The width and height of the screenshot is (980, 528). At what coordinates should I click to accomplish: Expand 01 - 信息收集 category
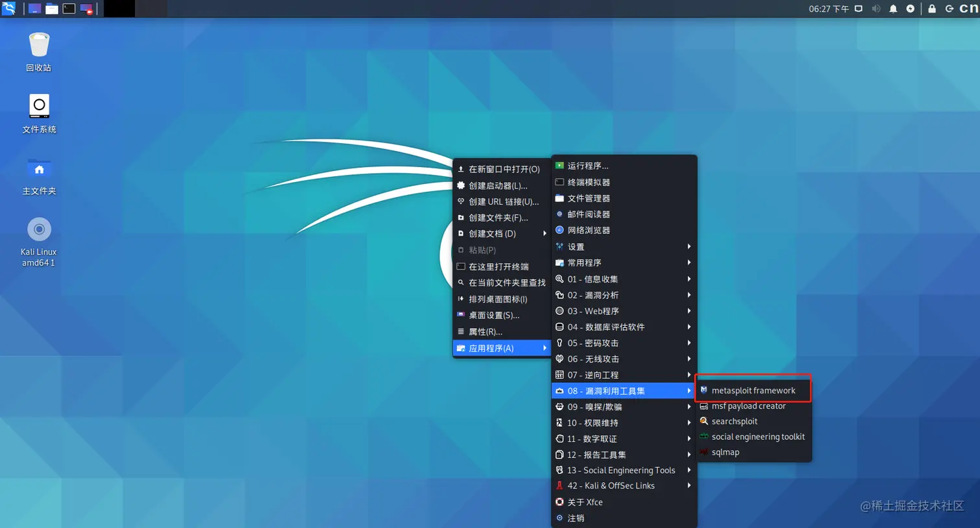pyautogui.click(x=624, y=279)
